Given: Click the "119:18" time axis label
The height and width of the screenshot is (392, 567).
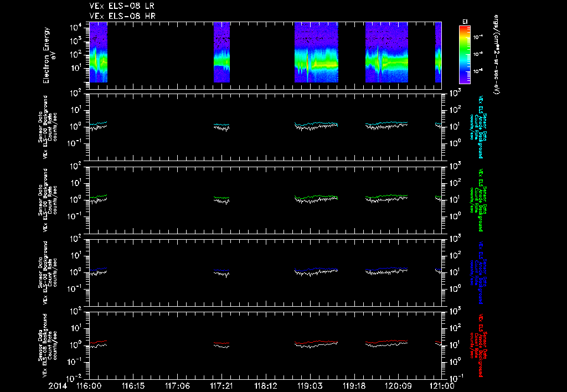Looking at the screenshot, I should (354, 386).
